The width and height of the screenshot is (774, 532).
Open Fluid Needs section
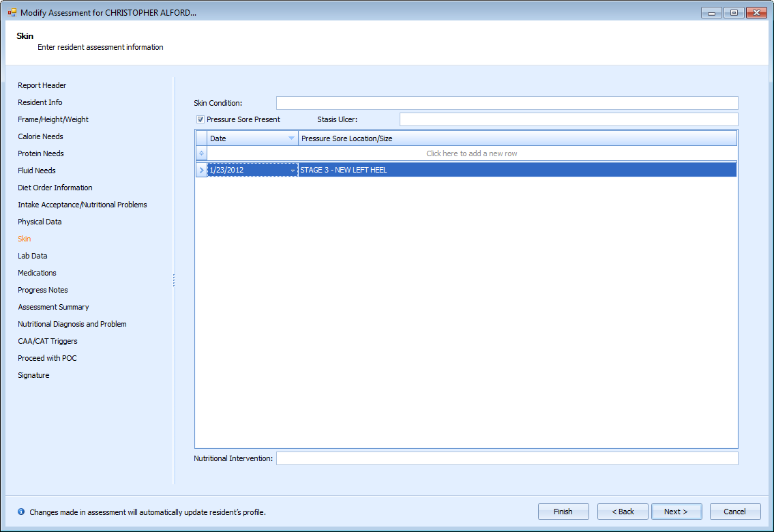[x=37, y=171]
